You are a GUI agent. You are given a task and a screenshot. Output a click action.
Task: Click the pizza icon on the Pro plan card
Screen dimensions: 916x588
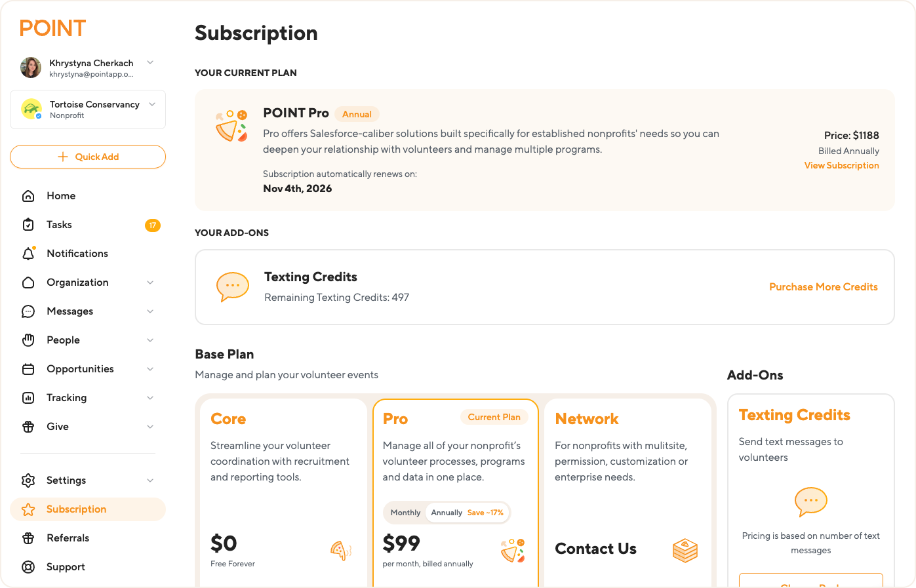[511, 551]
